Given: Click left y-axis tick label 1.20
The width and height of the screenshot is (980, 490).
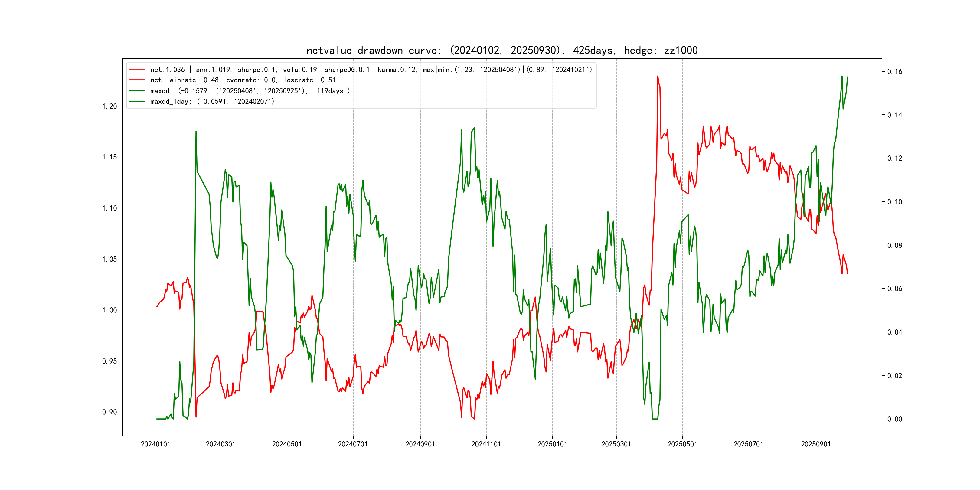Looking at the screenshot, I should 109,106.
